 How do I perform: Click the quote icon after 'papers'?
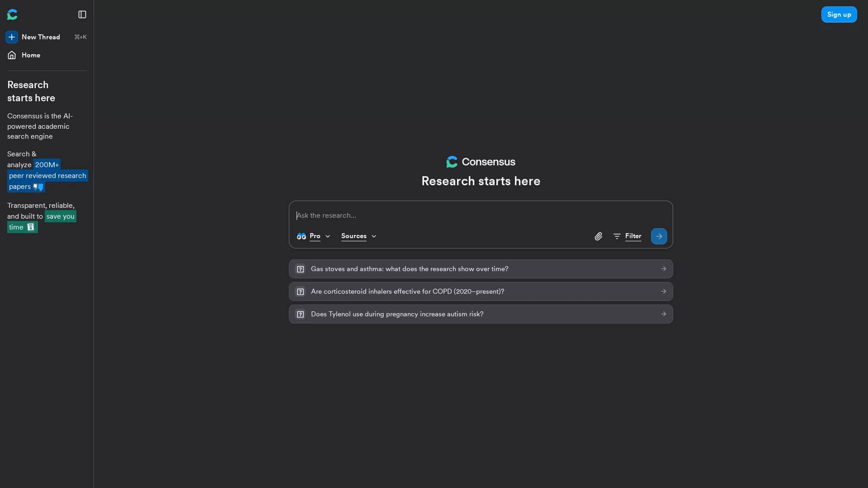click(38, 187)
